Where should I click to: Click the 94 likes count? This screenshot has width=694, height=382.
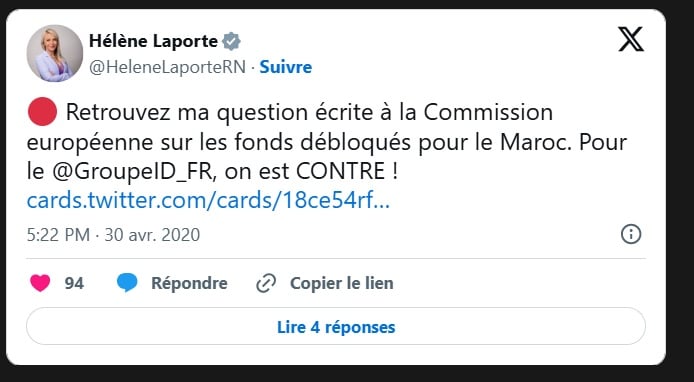74,283
